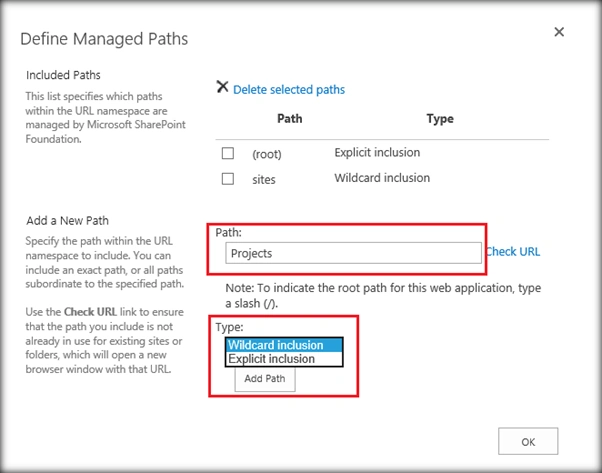Choose Explicit inclusion in the Type list
Viewport: 602px width, 473px height.
point(284,359)
